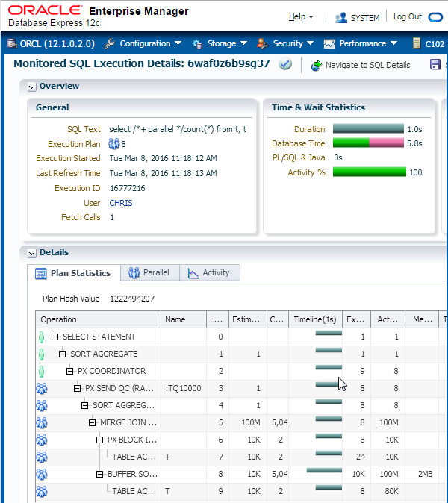This screenshot has width=448, height=503.
Task: Click the Name column header
Action: point(184,319)
